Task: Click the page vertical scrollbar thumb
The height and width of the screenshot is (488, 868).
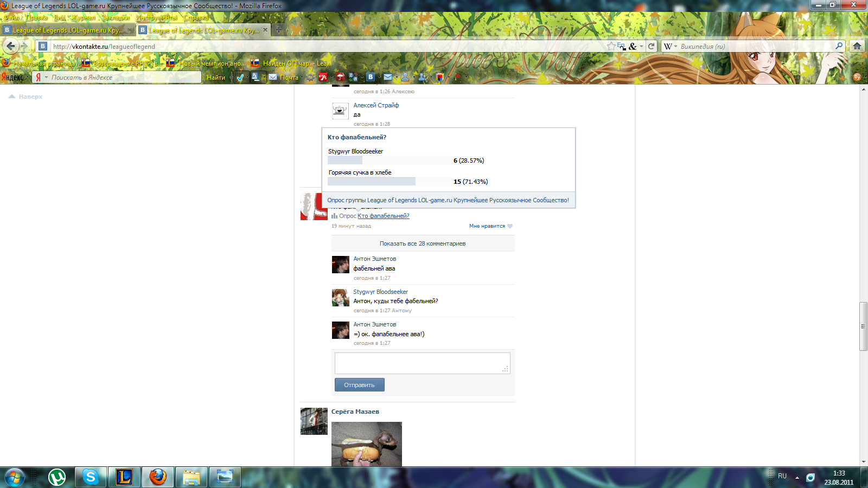Action: click(x=863, y=326)
